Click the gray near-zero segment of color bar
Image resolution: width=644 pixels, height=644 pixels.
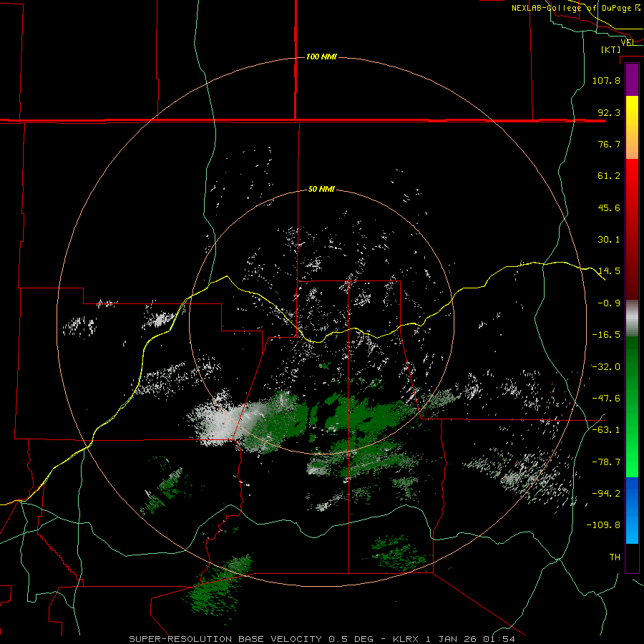point(632,318)
